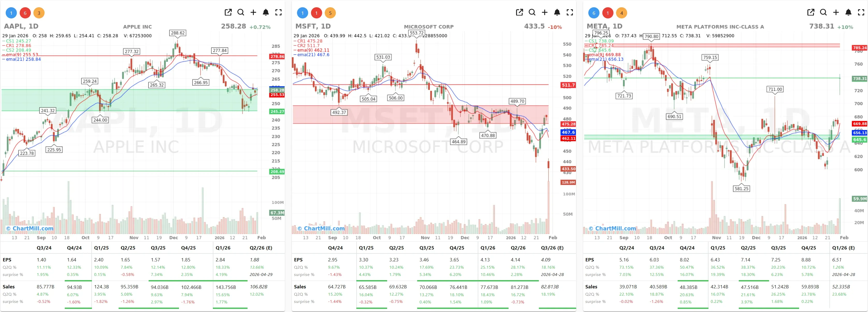The height and width of the screenshot is (312, 868).
Task: Activate the magnifier zoom tool on AAPL chart
Action: (241, 12)
